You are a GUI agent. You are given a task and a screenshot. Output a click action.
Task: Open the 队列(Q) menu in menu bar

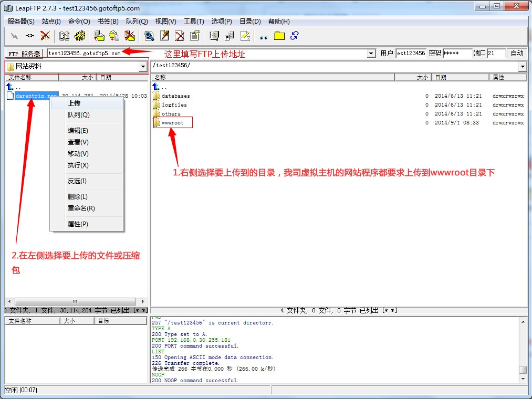tap(137, 22)
